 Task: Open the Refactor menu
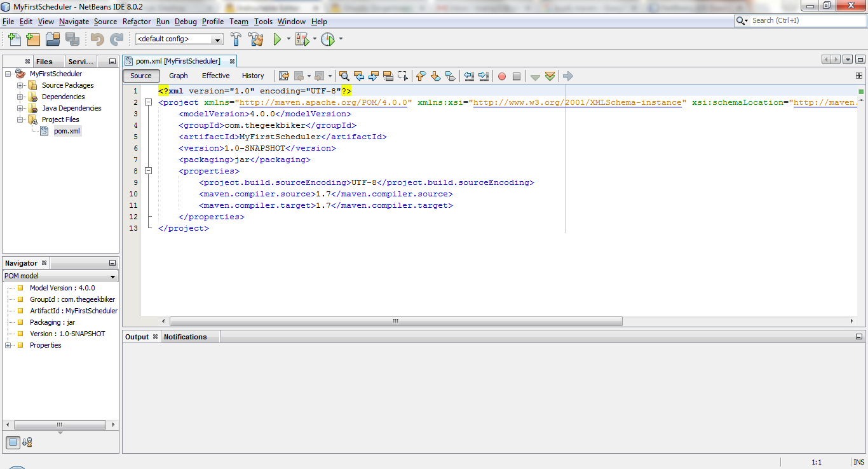[136, 21]
